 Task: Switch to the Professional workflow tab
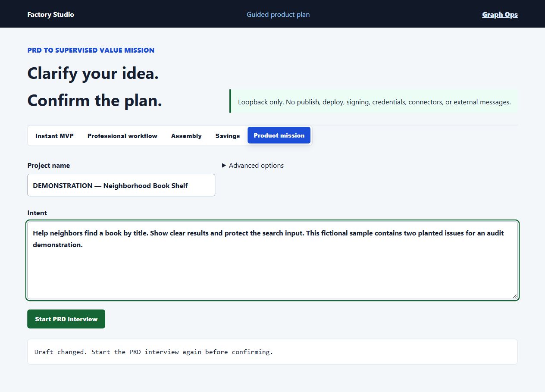pyautogui.click(x=122, y=136)
